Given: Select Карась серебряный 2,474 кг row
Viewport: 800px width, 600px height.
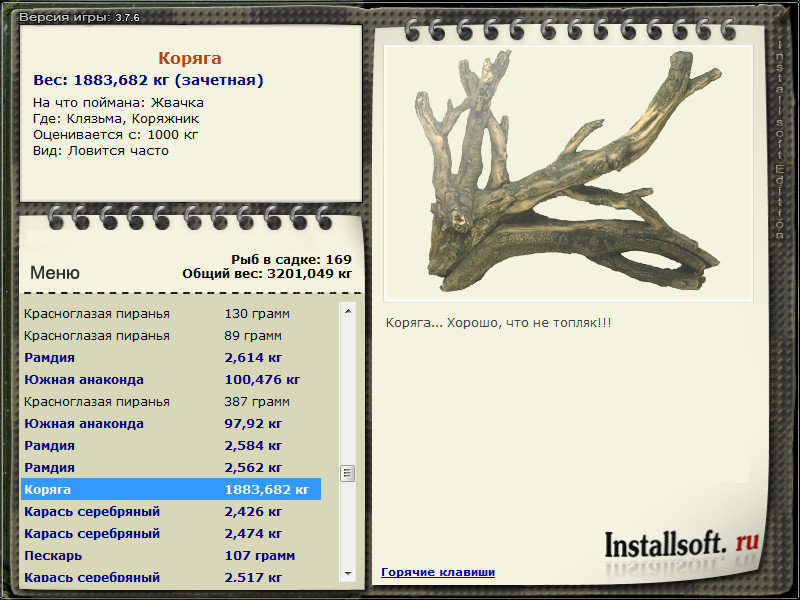Looking at the screenshot, I should (171, 533).
